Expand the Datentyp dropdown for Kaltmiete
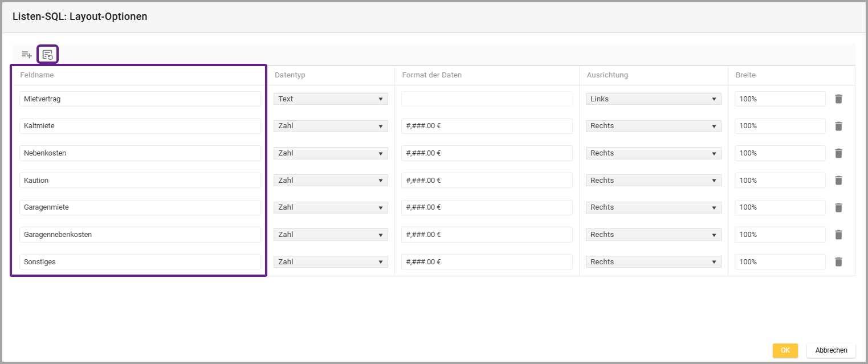The width and height of the screenshot is (868, 364). 331,126
